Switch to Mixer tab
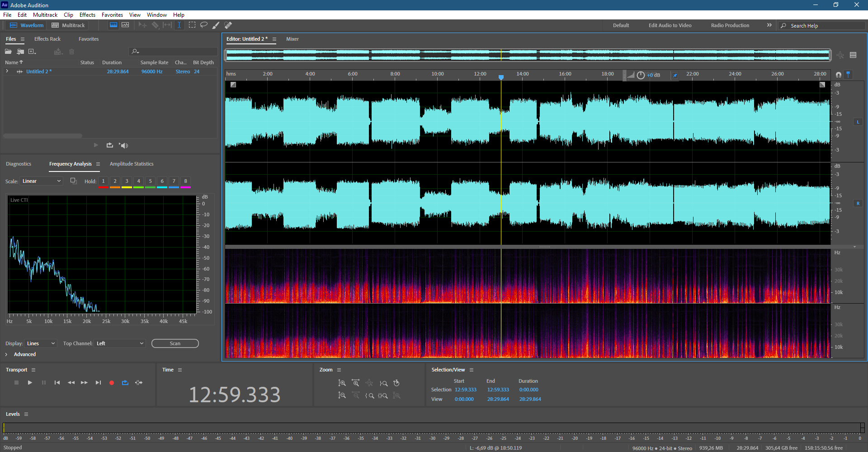The image size is (868, 452). [292, 39]
